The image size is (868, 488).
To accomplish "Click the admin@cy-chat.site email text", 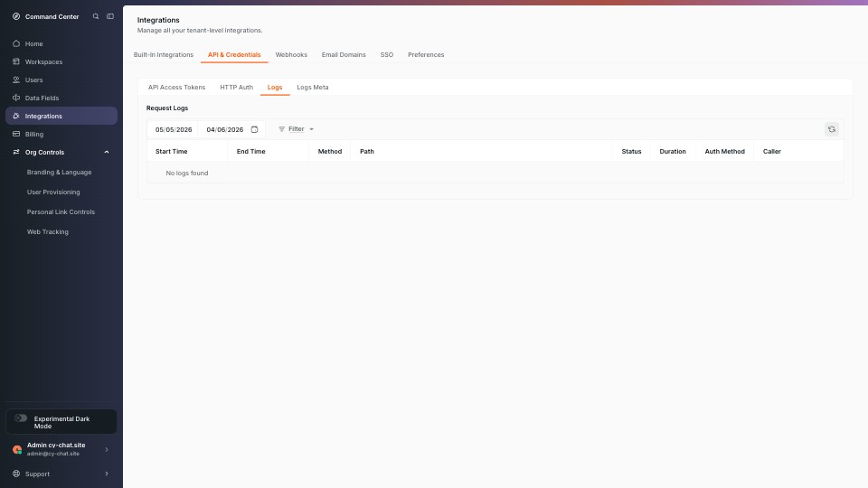I will [x=53, y=454].
